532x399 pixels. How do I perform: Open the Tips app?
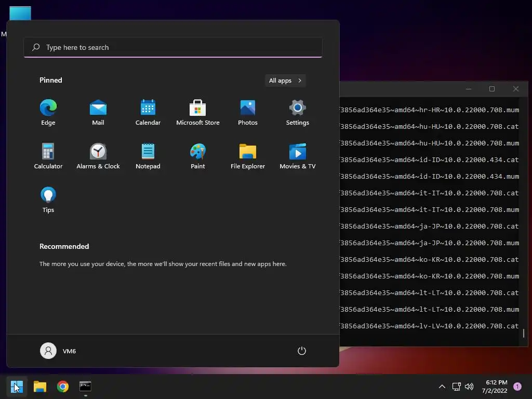click(48, 200)
